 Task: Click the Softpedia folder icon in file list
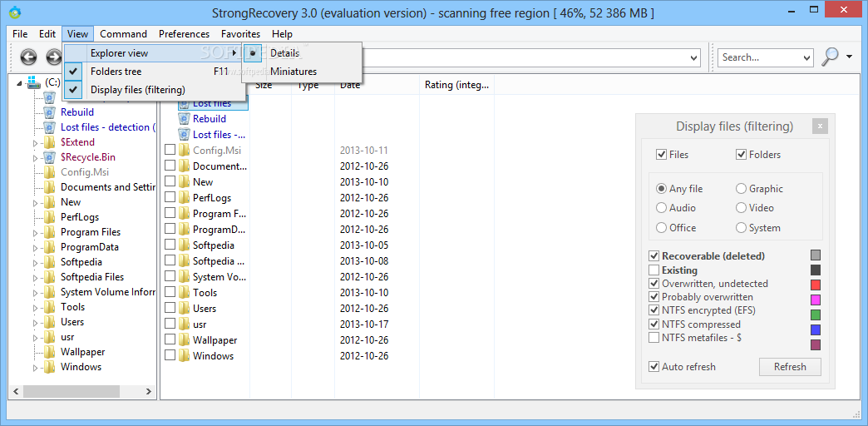tap(185, 245)
